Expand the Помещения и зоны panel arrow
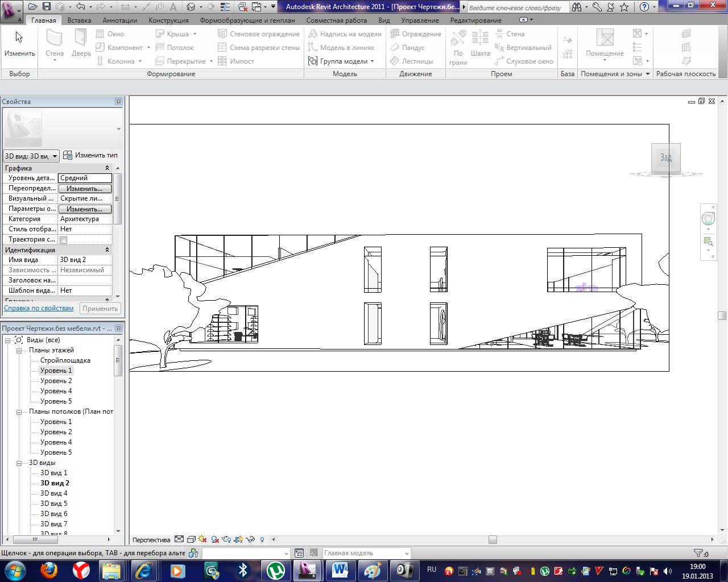The image size is (728, 582). coord(648,74)
